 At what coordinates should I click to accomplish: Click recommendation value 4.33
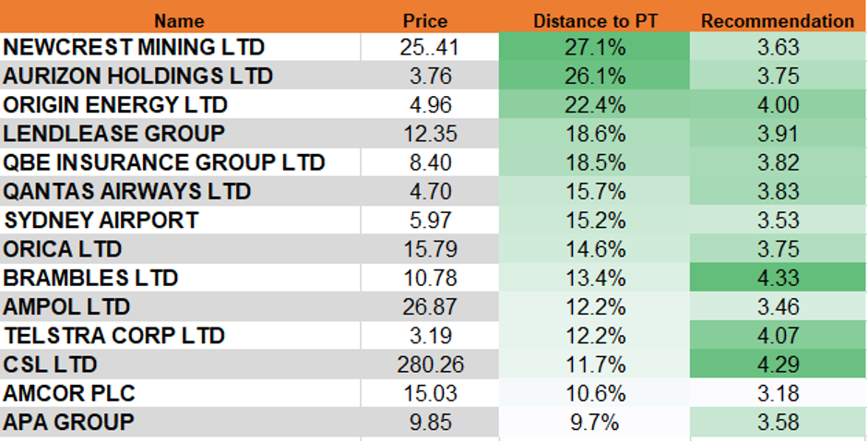pyautogui.click(x=778, y=277)
